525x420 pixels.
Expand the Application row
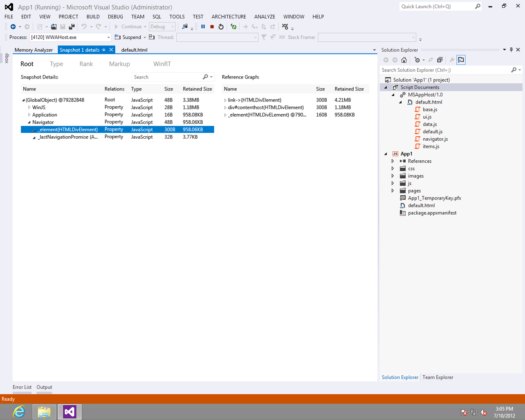[29, 115]
